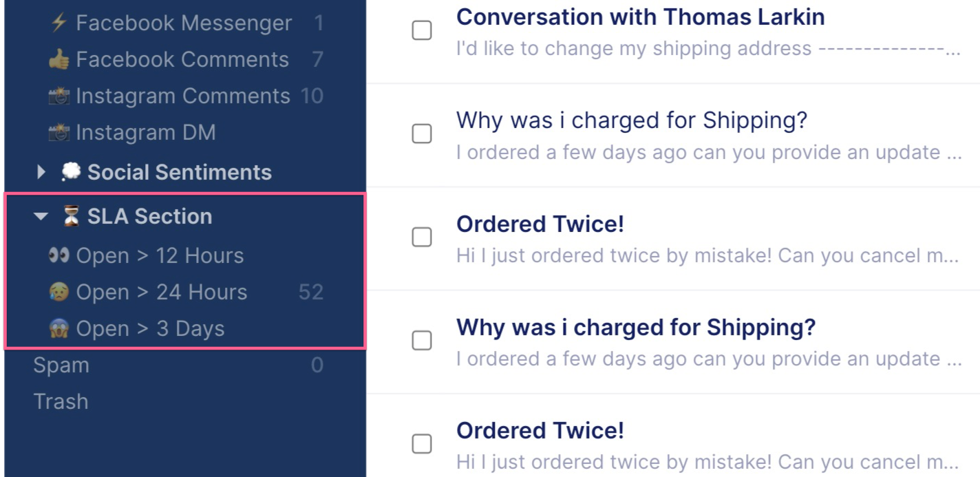
Task: Open the last Ordered Twice! ticket title
Action: (540, 430)
